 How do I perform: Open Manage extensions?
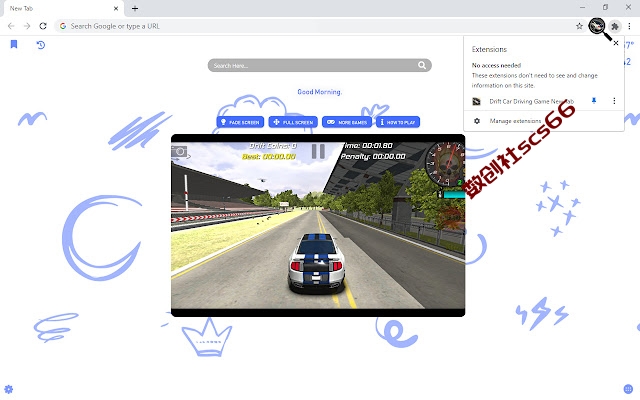coord(515,121)
